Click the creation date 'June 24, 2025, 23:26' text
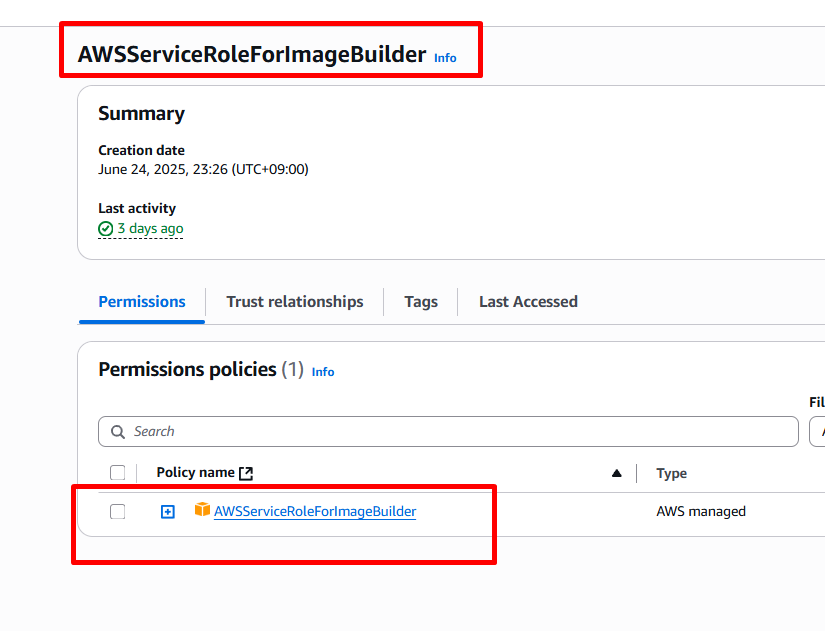The height and width of the screenshot is (631, 825). (203, 169)
